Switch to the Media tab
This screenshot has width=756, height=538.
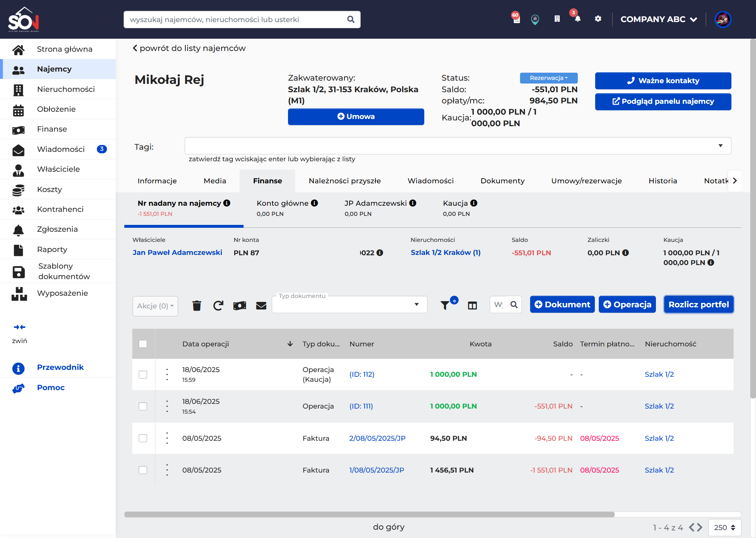click(x=215, y=181)
